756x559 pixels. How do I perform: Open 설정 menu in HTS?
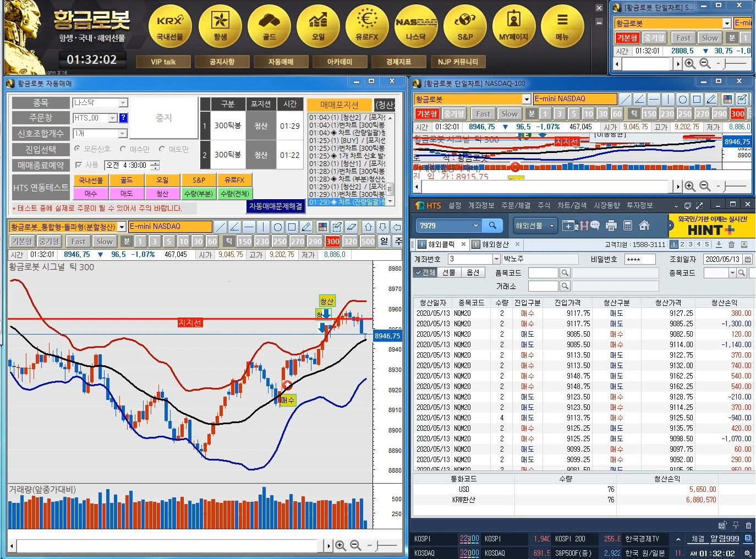click(x=455, y=205)
